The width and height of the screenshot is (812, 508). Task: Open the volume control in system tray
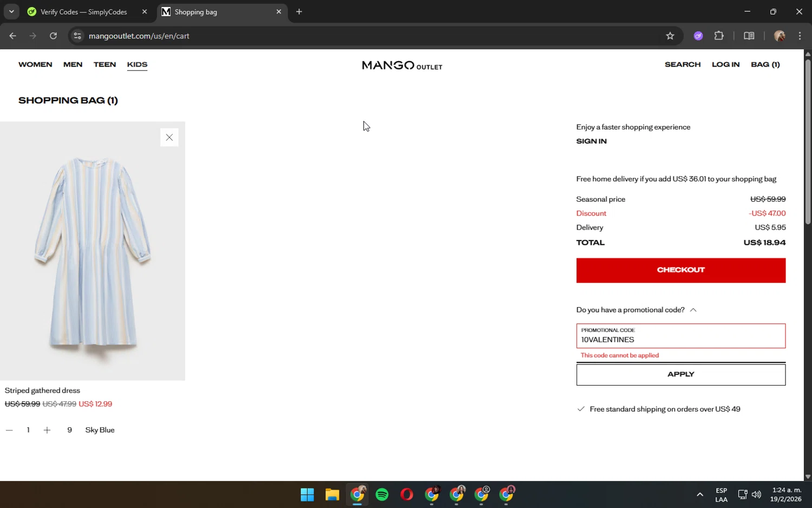pos(756,494)
